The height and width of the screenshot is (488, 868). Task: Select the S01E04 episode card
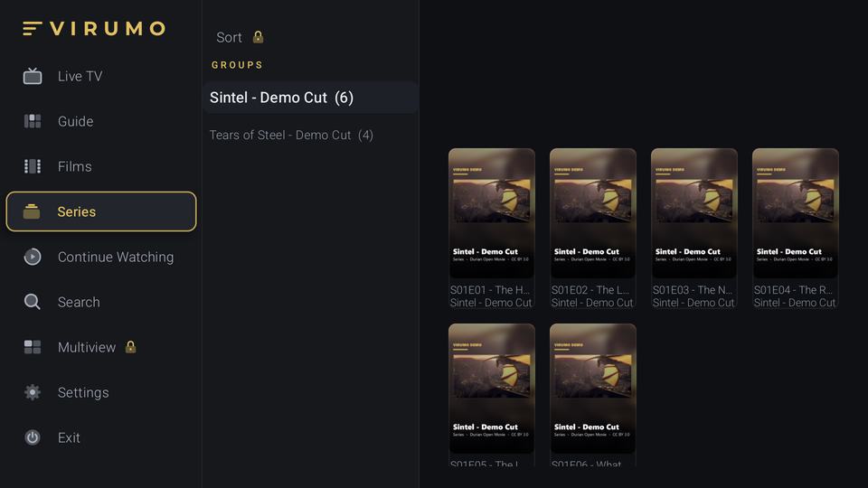click(x=796, y=228)
